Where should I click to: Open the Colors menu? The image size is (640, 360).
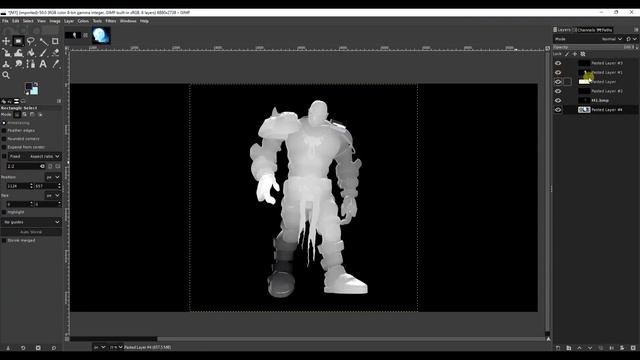83,21
